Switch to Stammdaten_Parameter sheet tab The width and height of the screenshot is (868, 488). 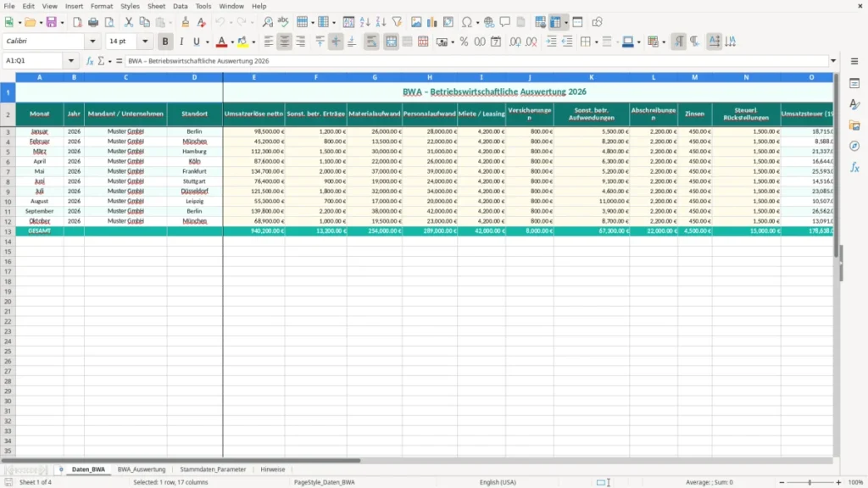pyautogui.click(x=213, y=469)
